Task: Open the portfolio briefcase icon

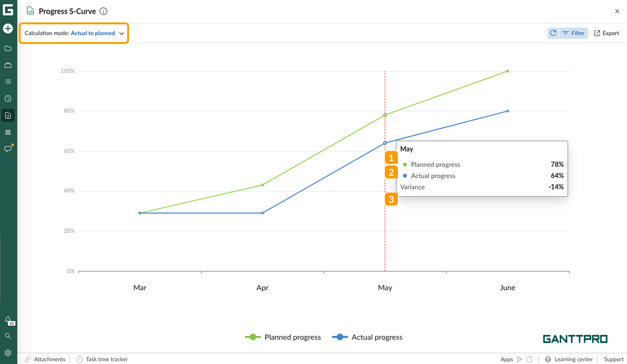Action: [8, 65]
